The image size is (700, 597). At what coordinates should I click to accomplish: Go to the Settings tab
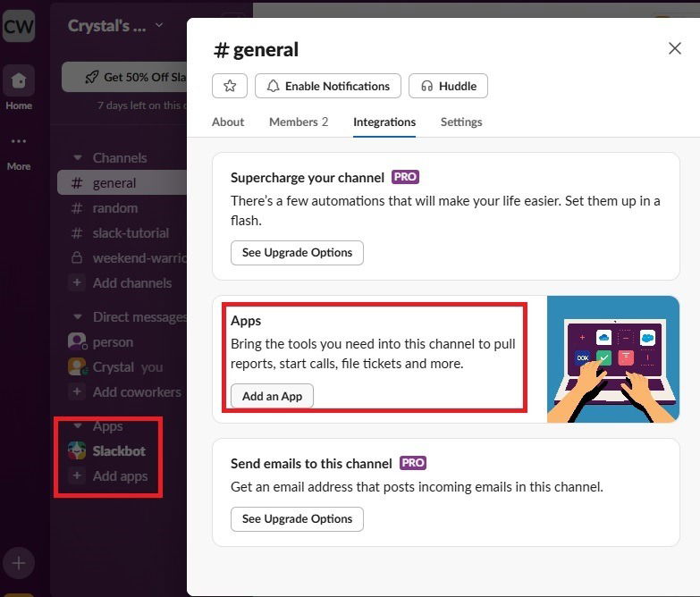pyautogui.click(x=461, y=122)
